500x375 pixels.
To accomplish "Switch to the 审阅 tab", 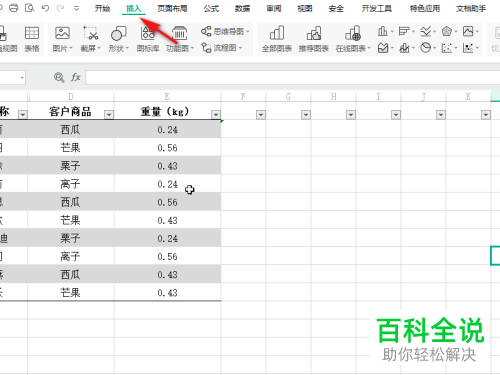I will [x=274, y=8].
